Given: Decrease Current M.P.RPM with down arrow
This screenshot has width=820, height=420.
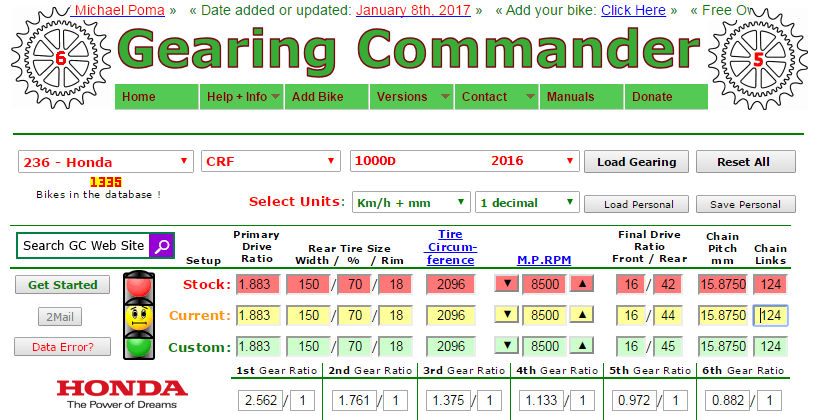Looking at the screenshot, I should click(507, 316).
